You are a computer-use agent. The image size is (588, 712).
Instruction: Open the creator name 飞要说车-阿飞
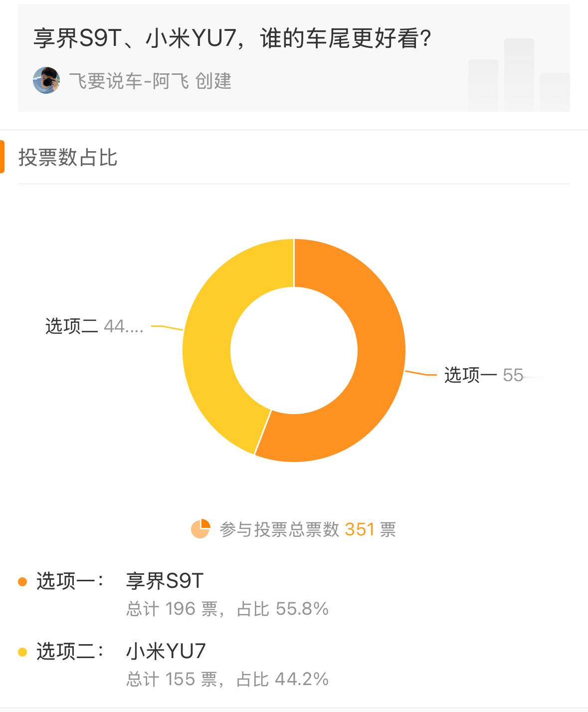(x=129, y=81)
